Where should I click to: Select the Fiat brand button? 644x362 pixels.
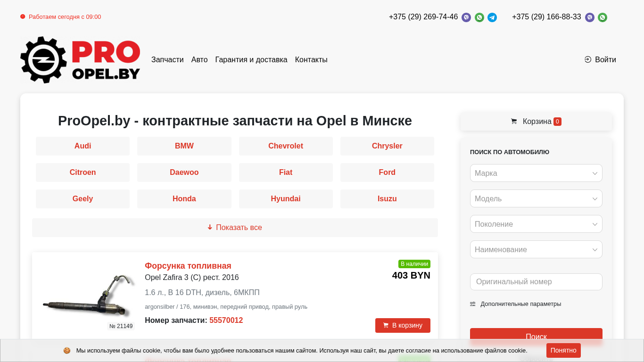pos(286,173)
